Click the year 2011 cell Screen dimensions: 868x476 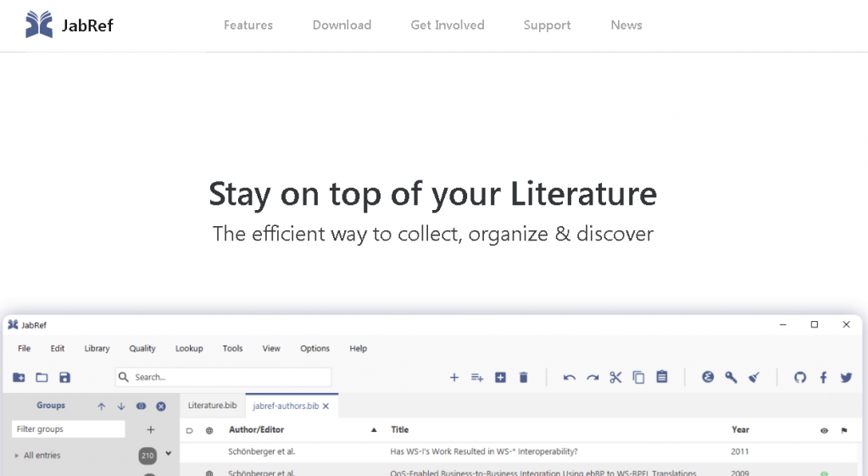[x=739, y=451]
